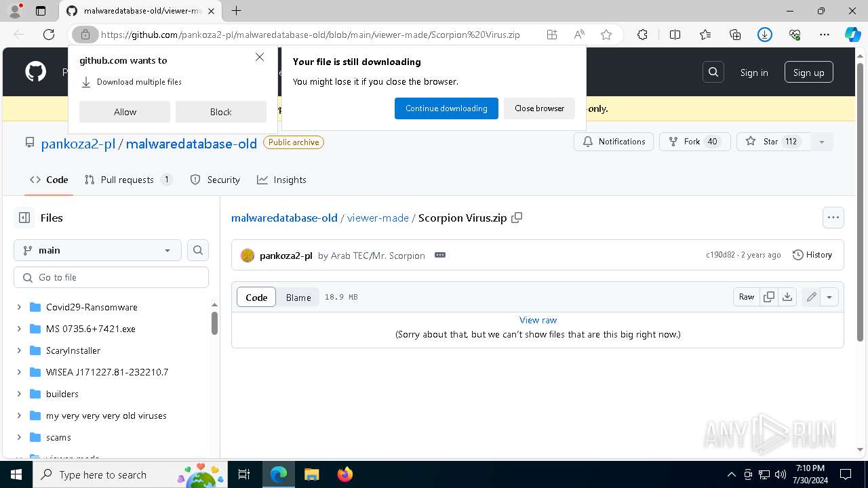This screenshot has width=868, height=488.
Task: Expand the MS 0735.6+7421.exe folder
Action: pyautogui.click(x=19, y=329)
